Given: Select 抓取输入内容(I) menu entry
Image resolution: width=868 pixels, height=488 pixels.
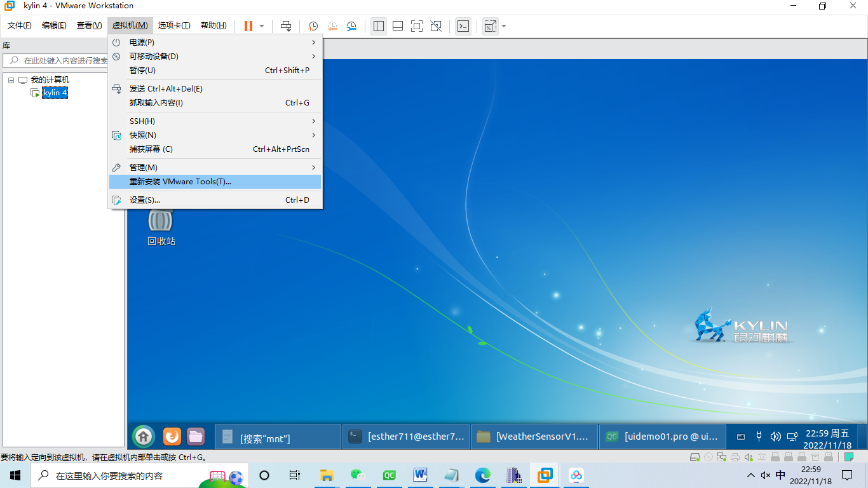Looking at the screenshot, I should pos(215,103).
